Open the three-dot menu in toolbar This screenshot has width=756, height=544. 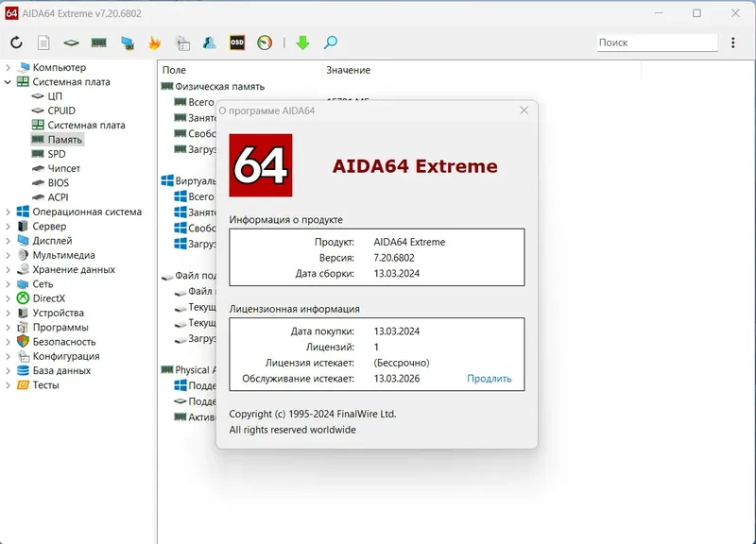coord(733,42)
